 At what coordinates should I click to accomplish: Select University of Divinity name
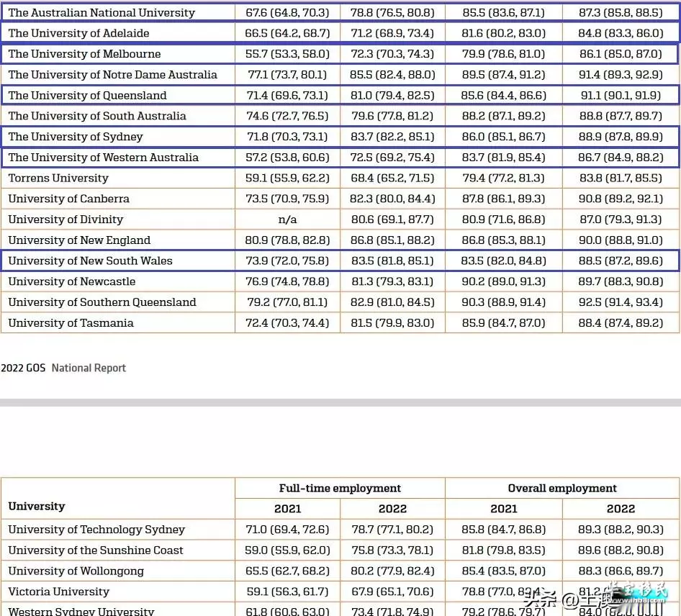(x=66, y=219)
